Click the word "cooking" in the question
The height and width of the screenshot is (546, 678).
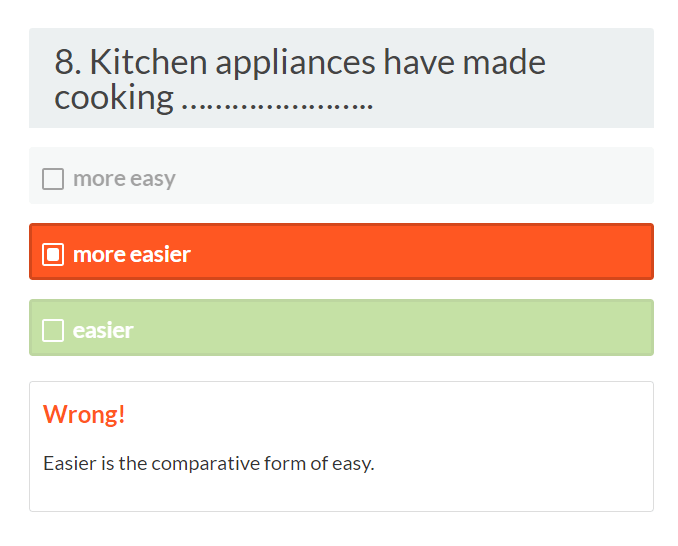tap(114, 99)
